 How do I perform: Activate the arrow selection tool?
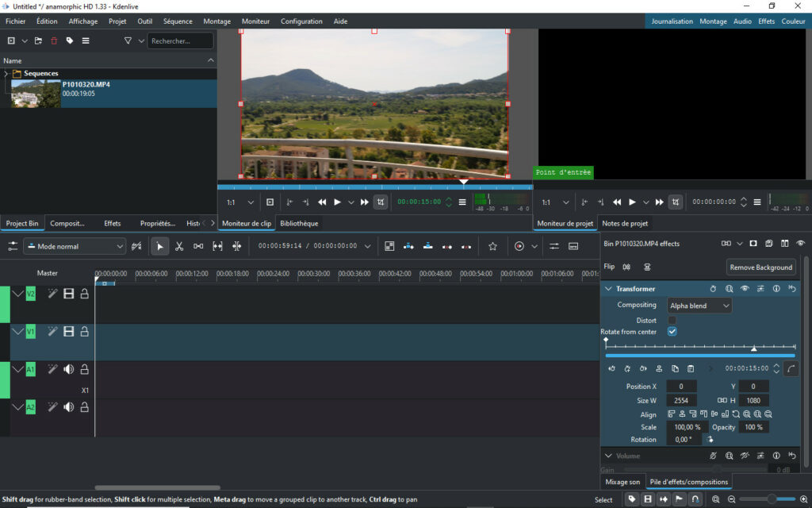[x=160, y=246]
